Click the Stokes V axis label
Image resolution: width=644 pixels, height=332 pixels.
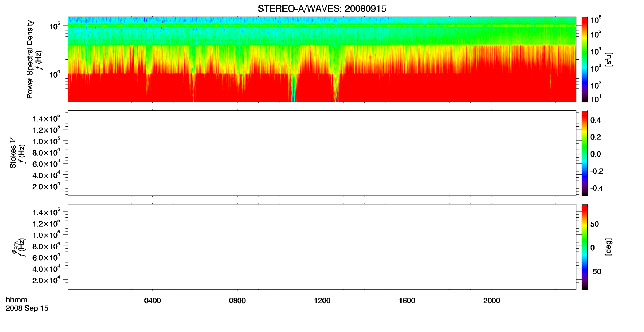click(13, 153)
